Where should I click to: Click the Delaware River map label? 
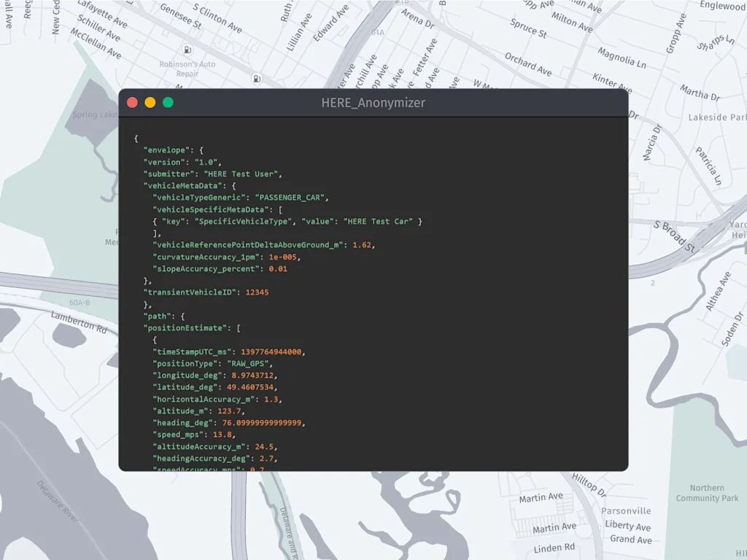(x=58, y=502)
